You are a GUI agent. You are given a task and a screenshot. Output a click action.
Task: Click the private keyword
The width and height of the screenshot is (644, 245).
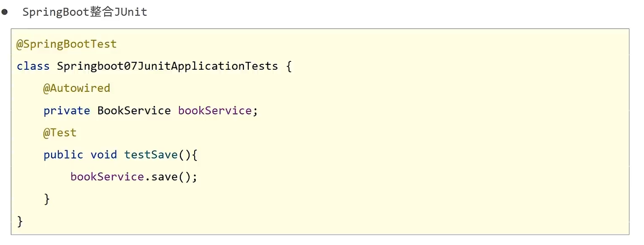[67, 110]
